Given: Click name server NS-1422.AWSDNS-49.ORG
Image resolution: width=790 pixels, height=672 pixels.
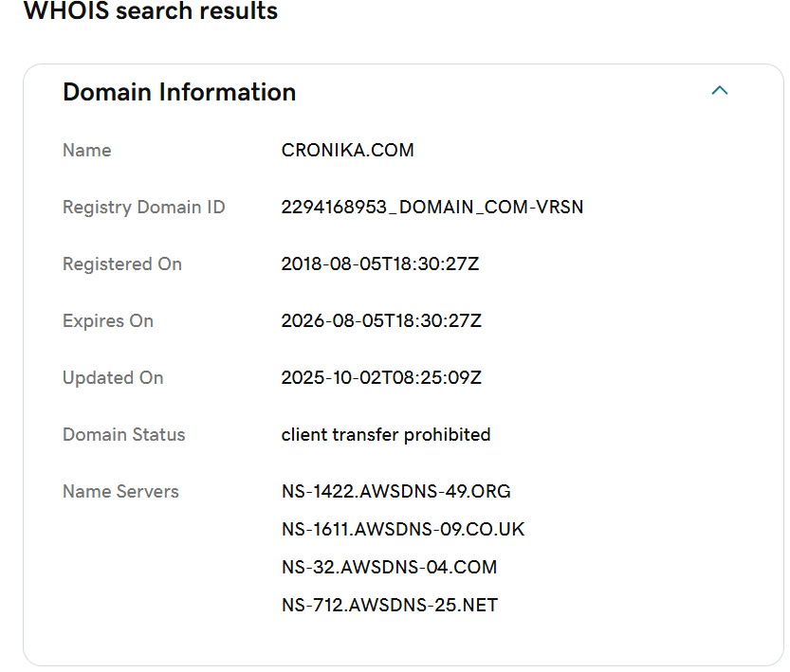Looking at the screenshot, I should click(x=395, y=491).
